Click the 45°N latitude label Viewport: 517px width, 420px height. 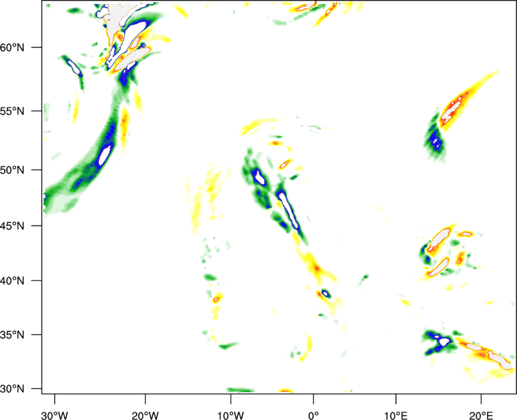12,226
